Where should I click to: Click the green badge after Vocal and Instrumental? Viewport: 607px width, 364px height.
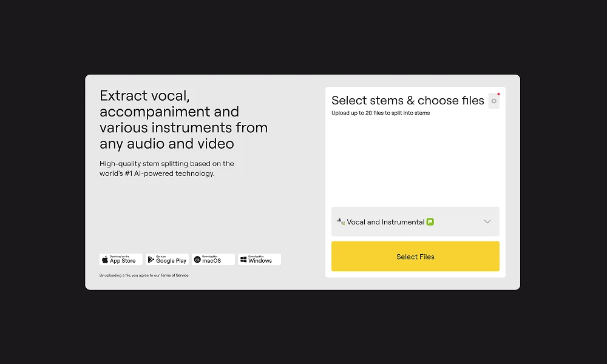pos(430,222)
